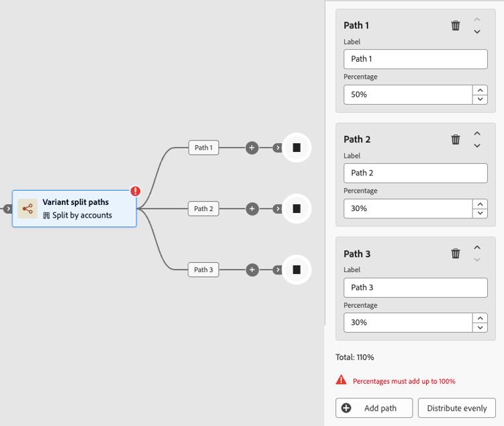Click into the Path 1 label field
The image size is (504, 426).
[415, 59]
